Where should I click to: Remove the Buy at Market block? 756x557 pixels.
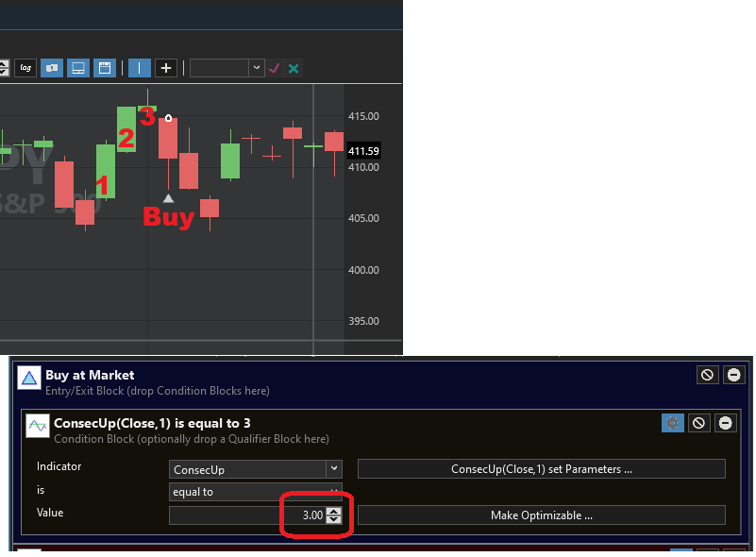tap(734, 375)
